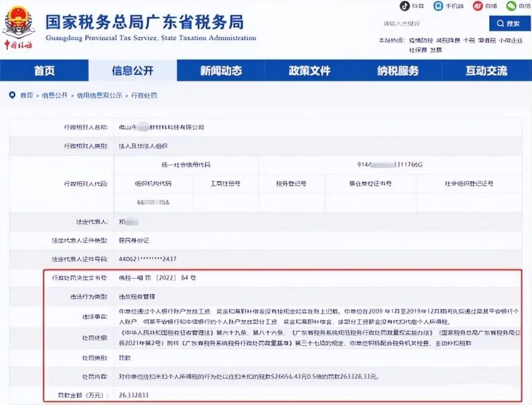Viewport: 532px width, 405px height.
Task: Click the WeChat (微信) icon
Action: click(511, 6)
